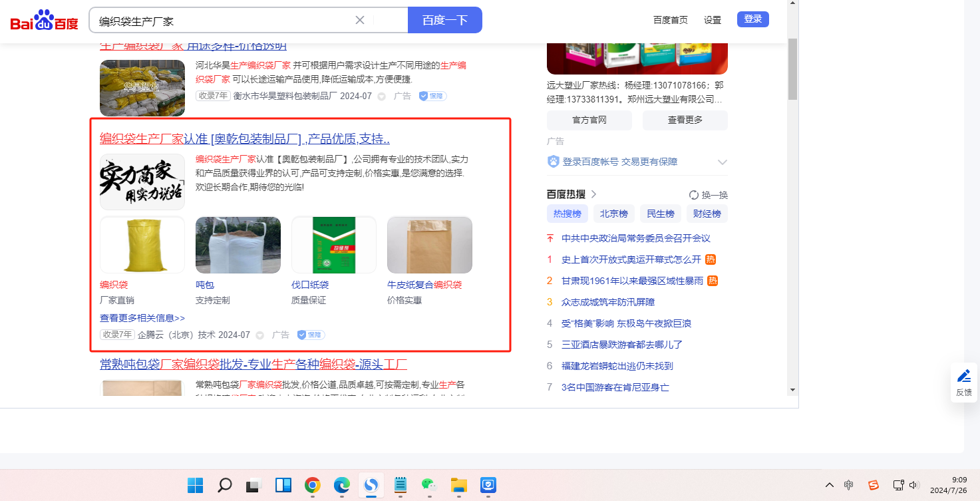Show hidden system tray icons
Viewport: 980px width, 501px height.
click(x=830, y=485)
